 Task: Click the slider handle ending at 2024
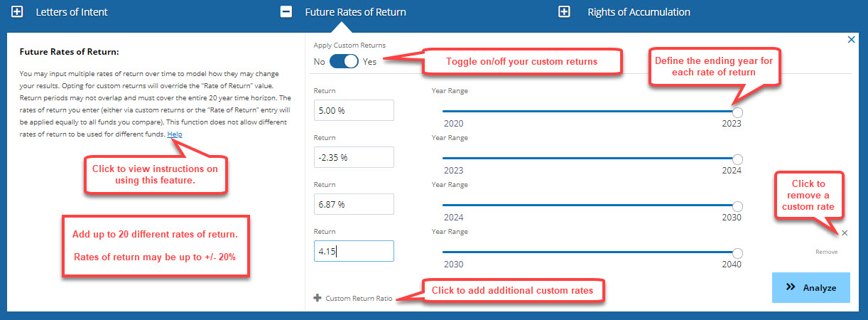pos(737,159)
